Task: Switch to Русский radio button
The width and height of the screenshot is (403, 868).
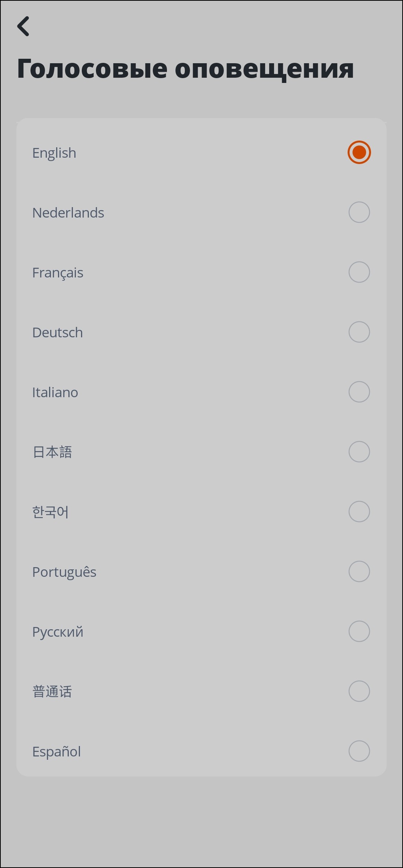Action: click(x=359, y=631)
